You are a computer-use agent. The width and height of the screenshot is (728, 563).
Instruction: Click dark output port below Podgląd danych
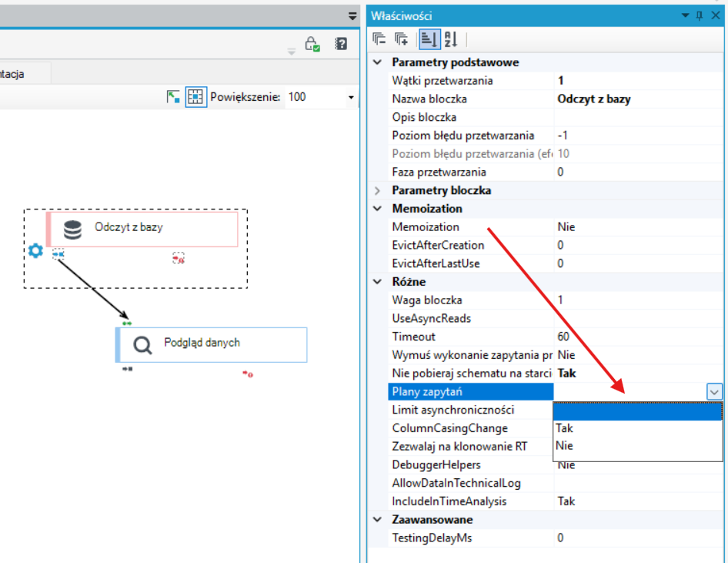pos(128,369)
